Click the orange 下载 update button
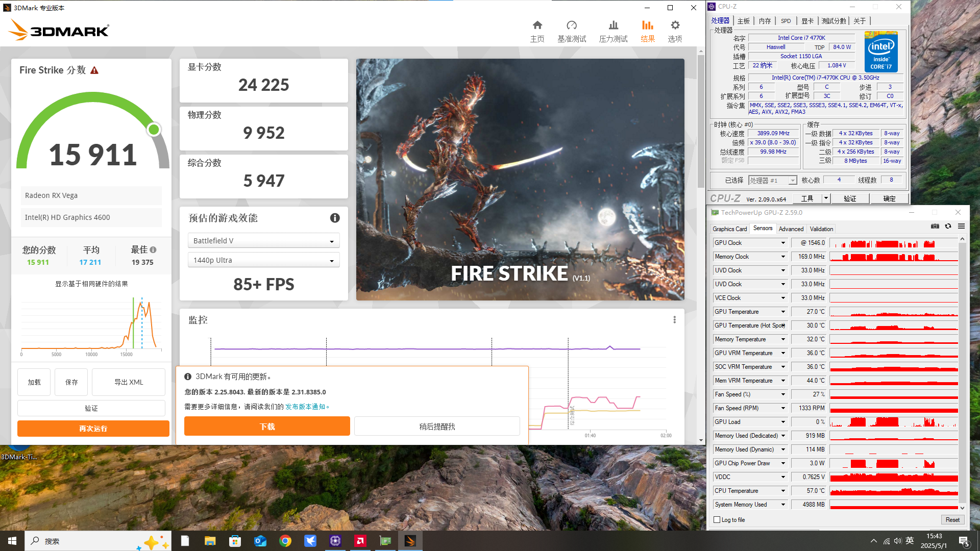The width and height of the screenshot is (980, 551). (267, 426)
